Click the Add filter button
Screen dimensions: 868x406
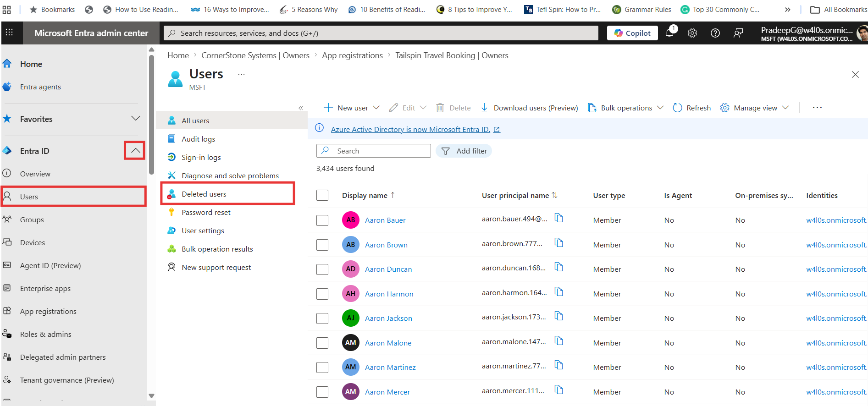(x=464, y=151)
